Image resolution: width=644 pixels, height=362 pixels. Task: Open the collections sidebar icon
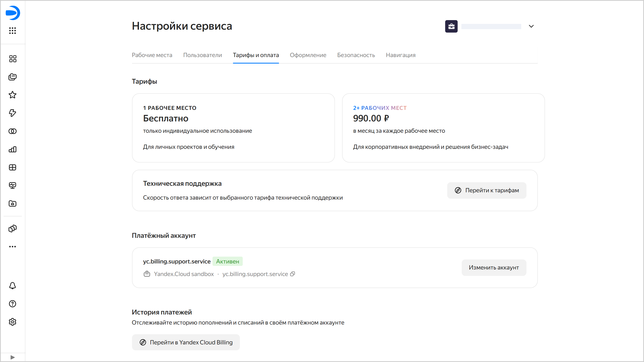point(13,77)
